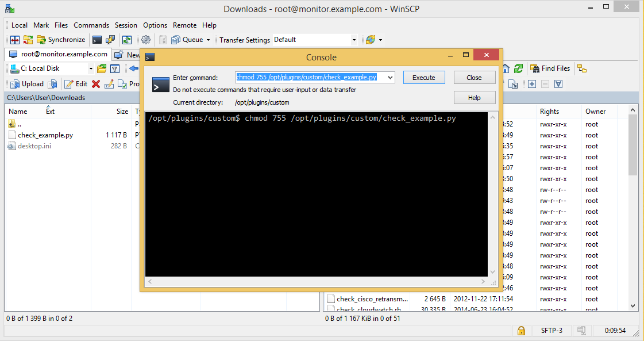Click the Upload button in local toolbar

[x=27, y=84]
